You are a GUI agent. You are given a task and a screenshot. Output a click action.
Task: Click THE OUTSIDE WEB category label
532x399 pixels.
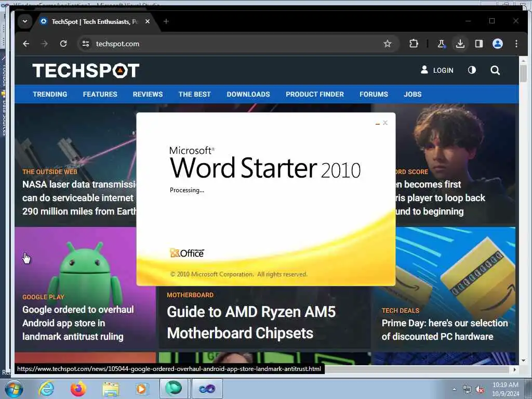click(x=50, y=171)
